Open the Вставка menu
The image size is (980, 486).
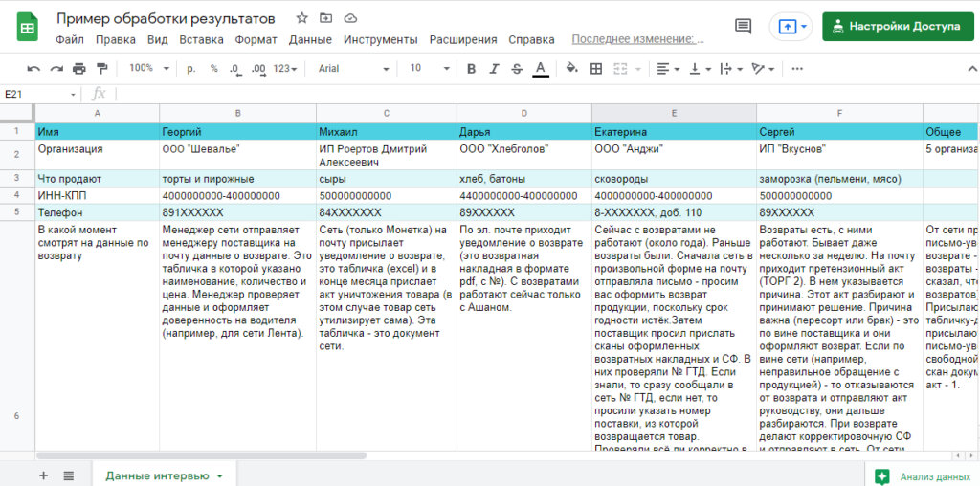[x=201, y=39]
